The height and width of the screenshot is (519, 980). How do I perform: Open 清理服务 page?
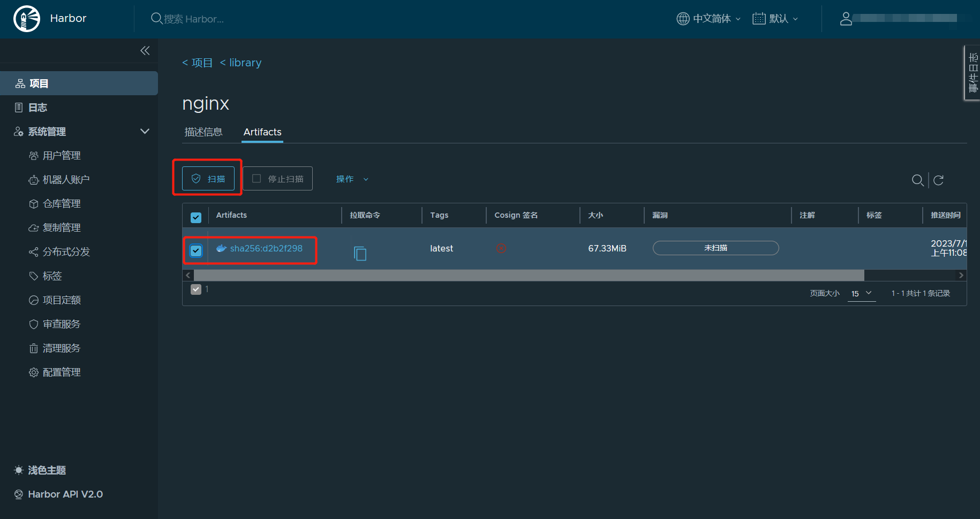[62, 348]
